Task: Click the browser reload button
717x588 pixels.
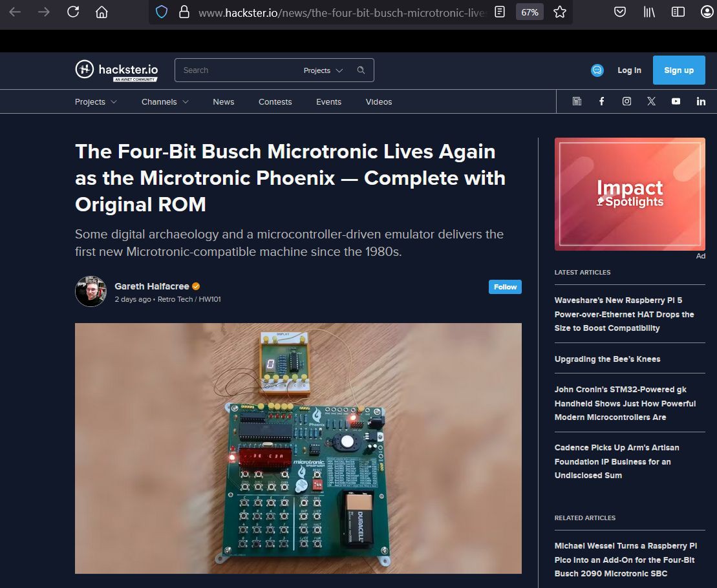Action: [x=73, y=12]
